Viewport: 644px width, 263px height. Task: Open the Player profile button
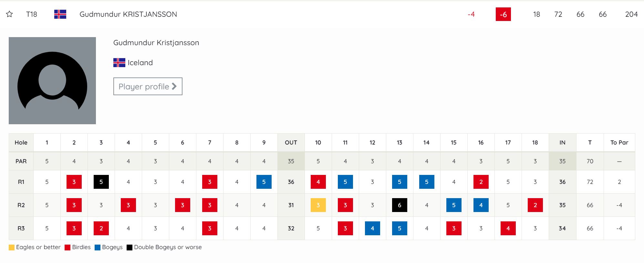click(x=148, y=86)
